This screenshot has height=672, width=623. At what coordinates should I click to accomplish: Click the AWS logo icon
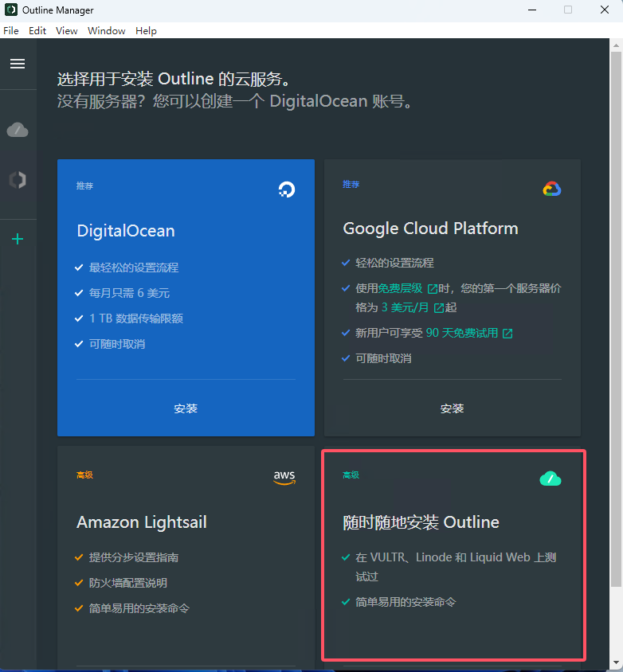(x=284, y=478)
